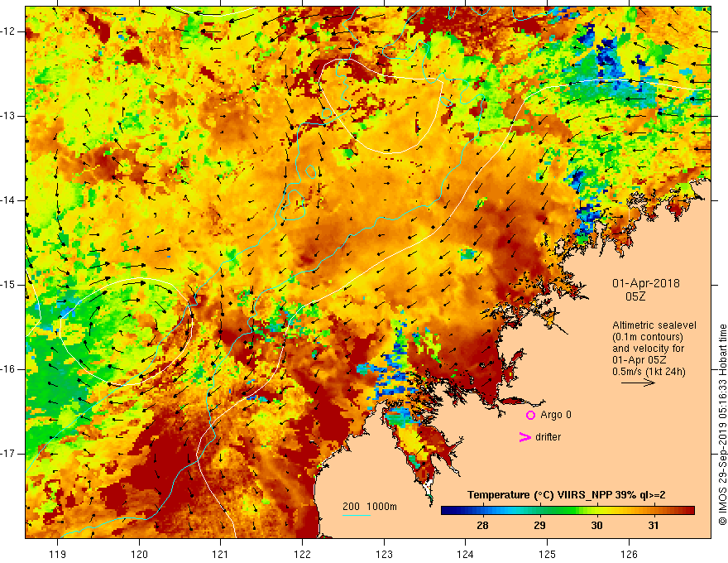The image size is (728, 563).
Task: Click the green 29 degree area on colorbar
Action: [539, 511]
